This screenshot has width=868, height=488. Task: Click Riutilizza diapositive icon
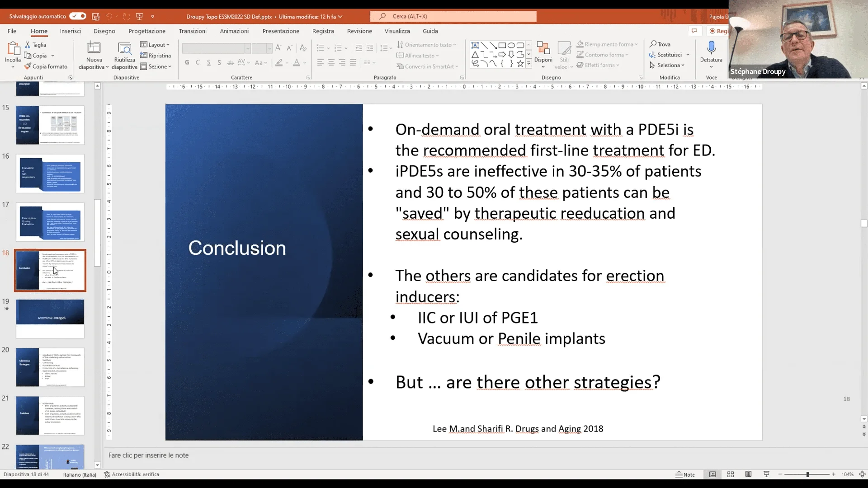(124, 48)
